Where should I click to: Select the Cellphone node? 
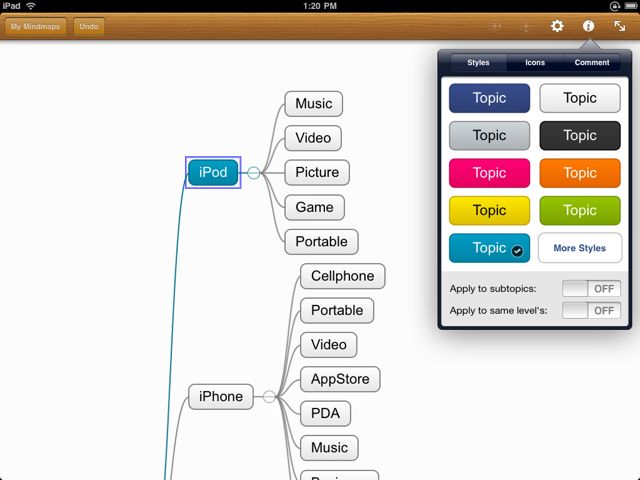tap(342, 276)
